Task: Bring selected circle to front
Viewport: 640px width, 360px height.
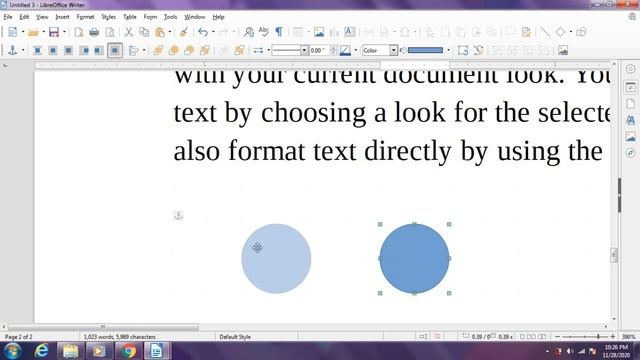Action: tap(158, 50)
